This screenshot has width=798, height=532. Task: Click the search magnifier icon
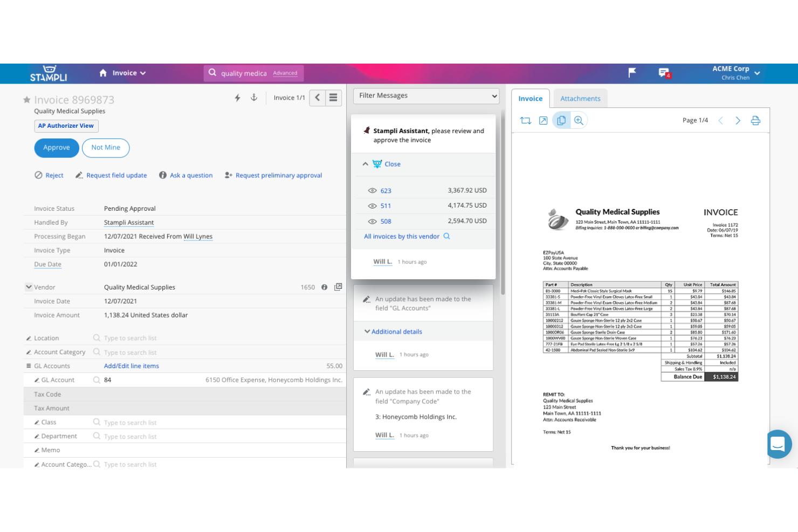(212, 73)
